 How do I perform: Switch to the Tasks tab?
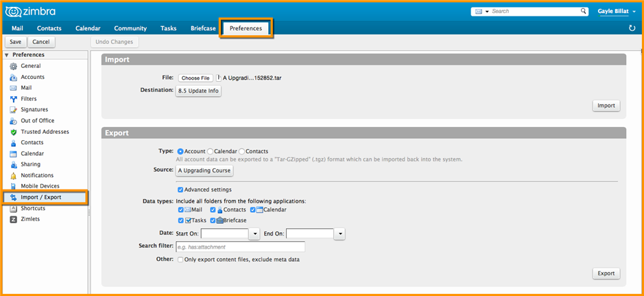click(x=169, y=28)
